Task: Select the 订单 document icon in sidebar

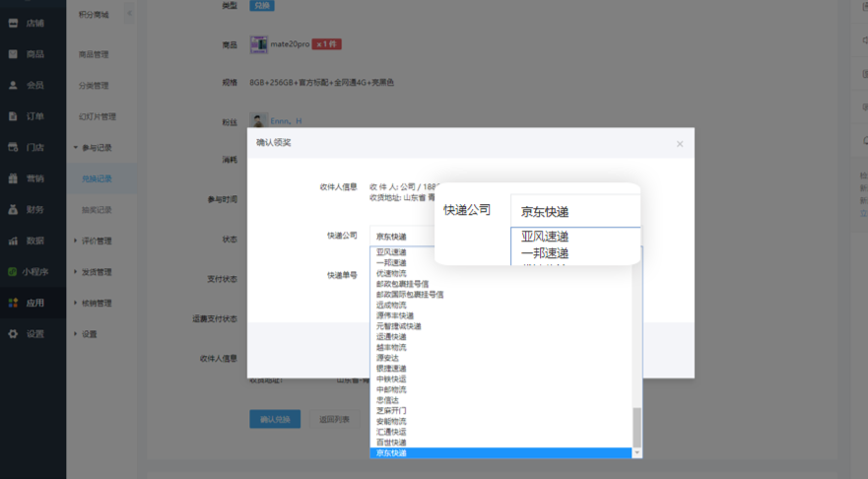Action: click(13, 116)
